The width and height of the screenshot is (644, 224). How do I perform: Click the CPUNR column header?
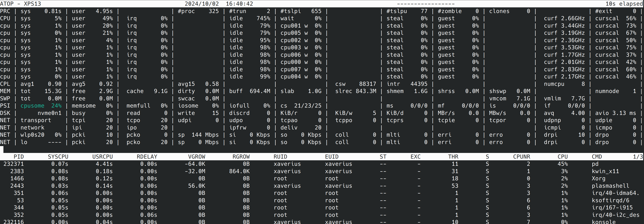522,157
